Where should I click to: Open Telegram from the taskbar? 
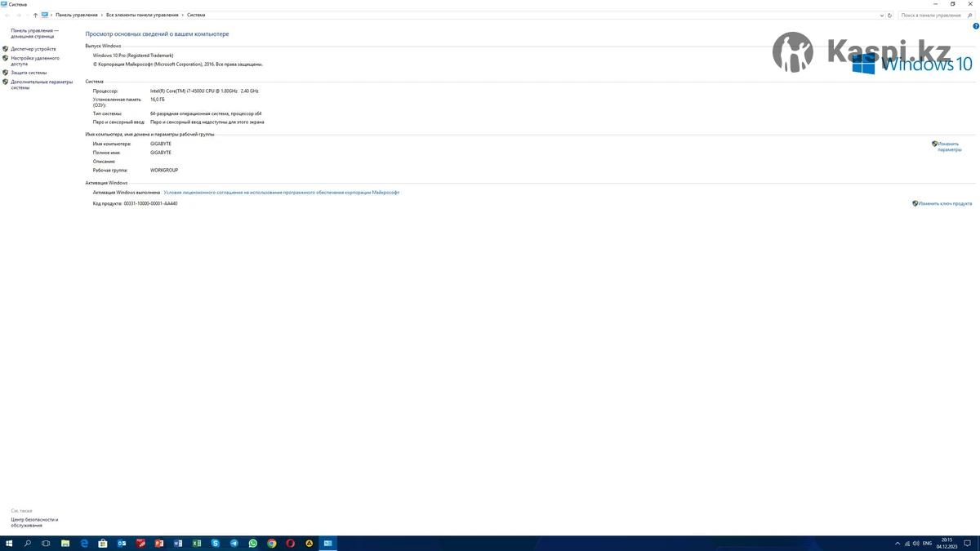click(234, 543)
